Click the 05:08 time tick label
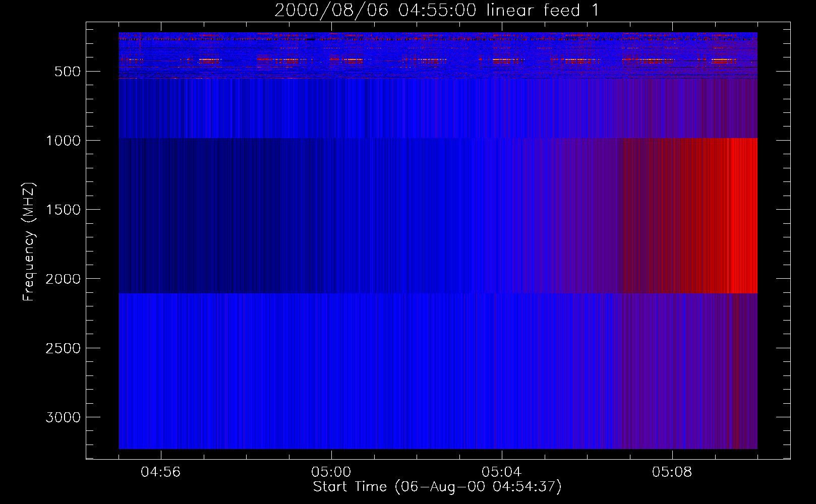Image resolution: width=816 pixels, height=504 pixels. (x=672, y=472)
